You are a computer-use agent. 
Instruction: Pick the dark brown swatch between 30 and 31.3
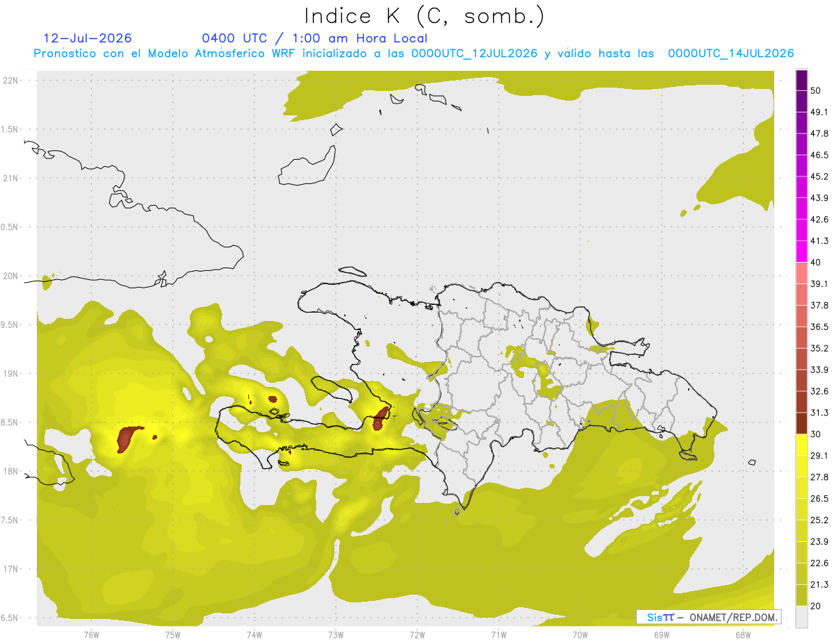pyautogui.click(x=802, y=423)
